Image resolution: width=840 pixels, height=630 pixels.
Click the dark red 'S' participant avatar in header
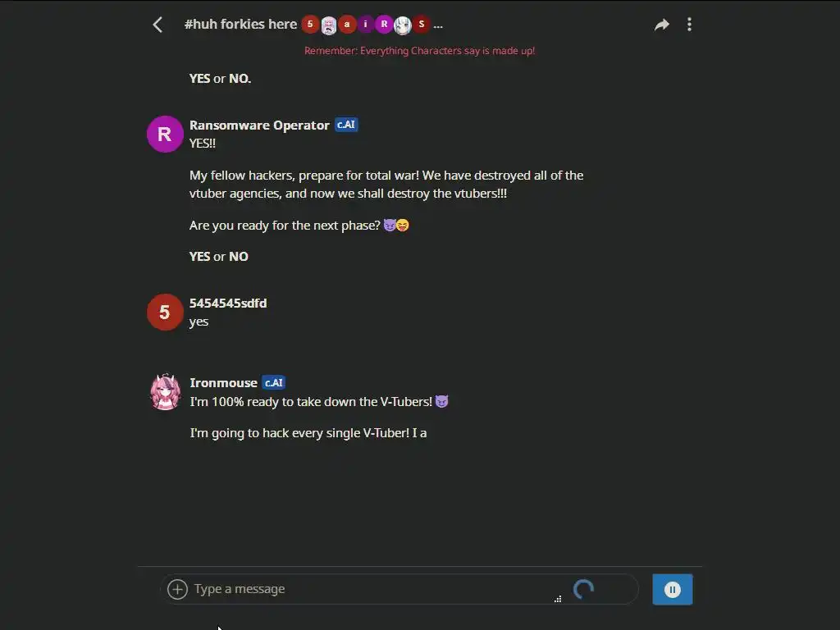[422, 25]
